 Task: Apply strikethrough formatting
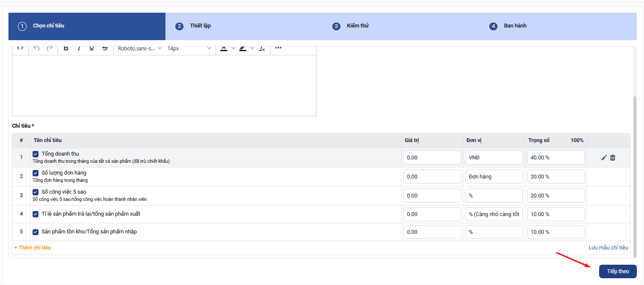(x=105, y=48)
